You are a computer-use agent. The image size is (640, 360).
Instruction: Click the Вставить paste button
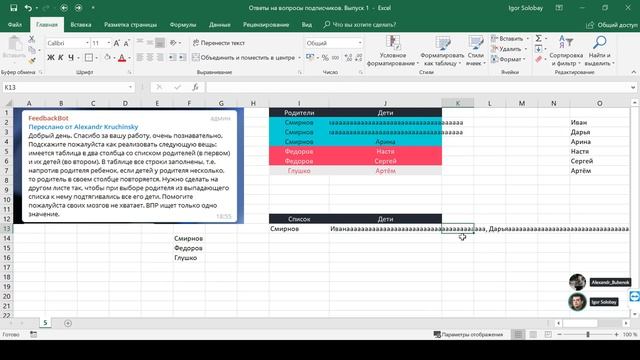[14, 47]
